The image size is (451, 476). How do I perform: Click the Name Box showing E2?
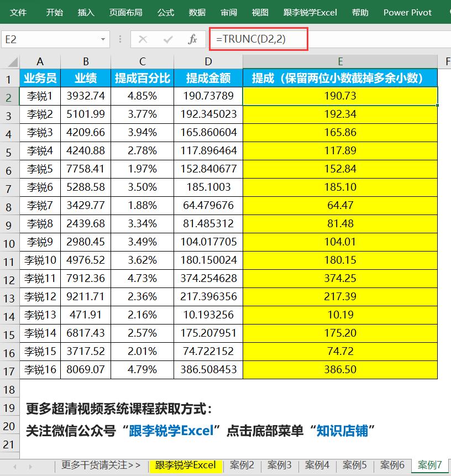[50, 39]
